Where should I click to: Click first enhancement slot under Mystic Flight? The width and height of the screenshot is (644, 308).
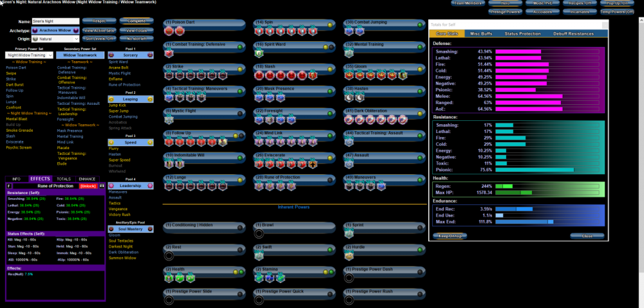pos(169,120)
